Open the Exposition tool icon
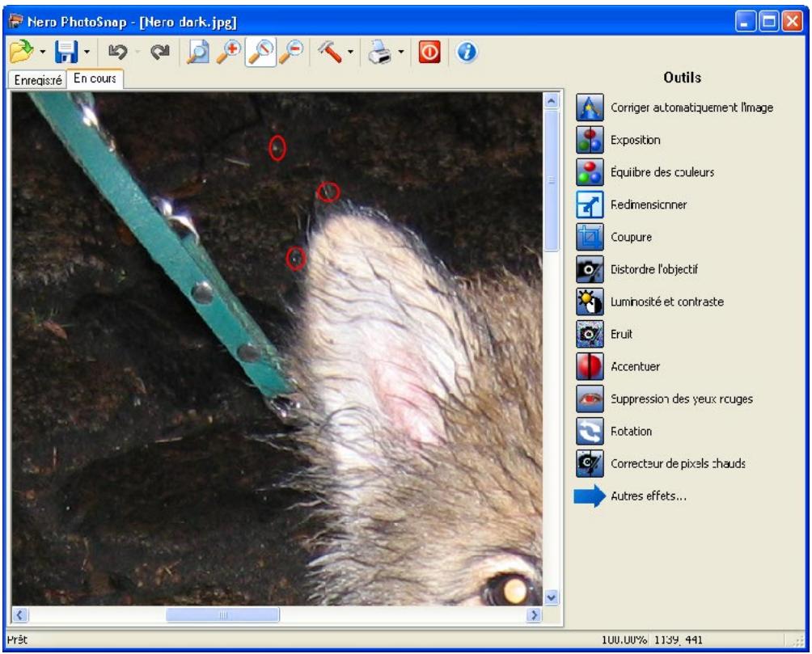This screenshot has width=812, height=654. [590, 140]
